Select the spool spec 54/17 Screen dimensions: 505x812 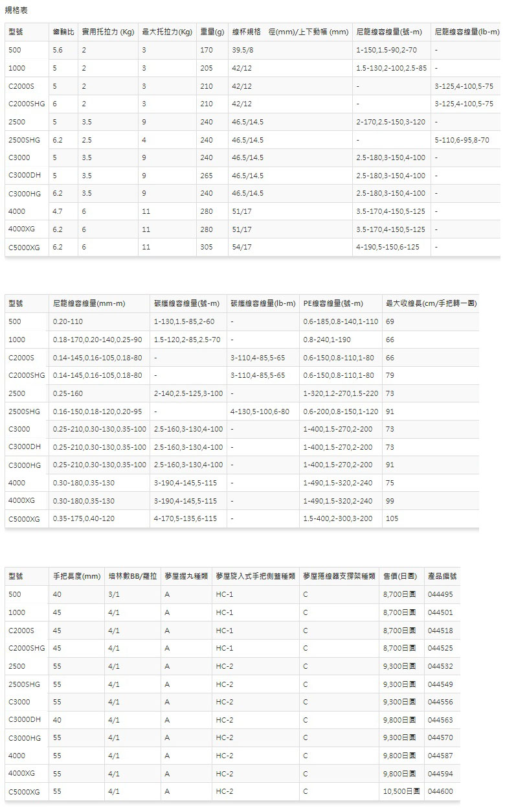point(241,247)
